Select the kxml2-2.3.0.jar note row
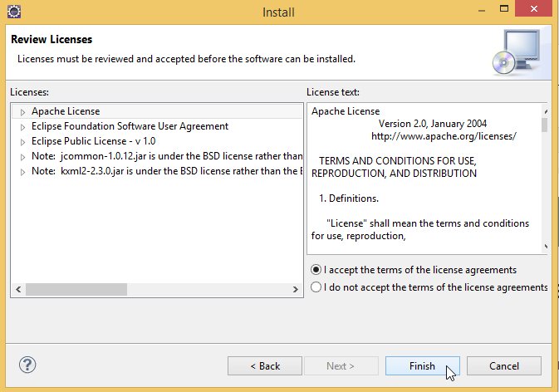This screenshot has width=559, height=392. [157, 171]
